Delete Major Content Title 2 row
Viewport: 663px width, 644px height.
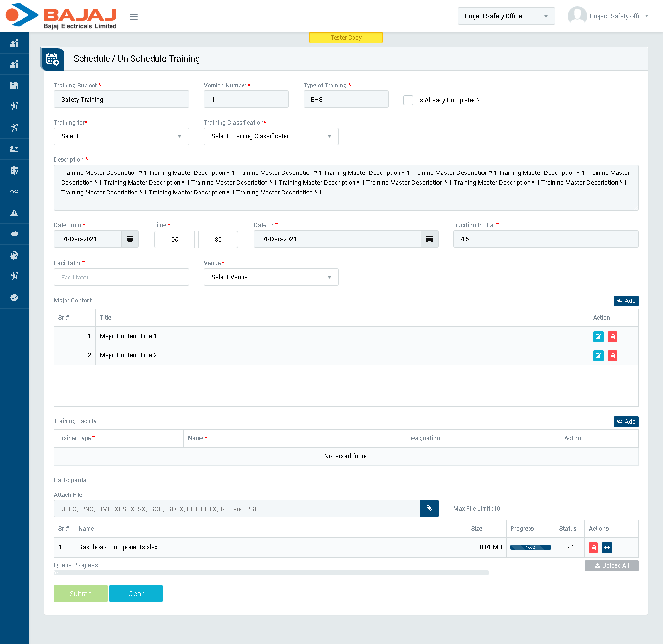tap(612, 356)
